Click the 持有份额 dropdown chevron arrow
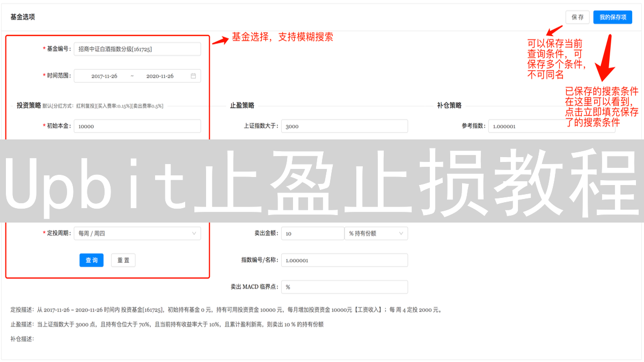The image size is (644, 362). pyautogui.click(x=401, y=233)
